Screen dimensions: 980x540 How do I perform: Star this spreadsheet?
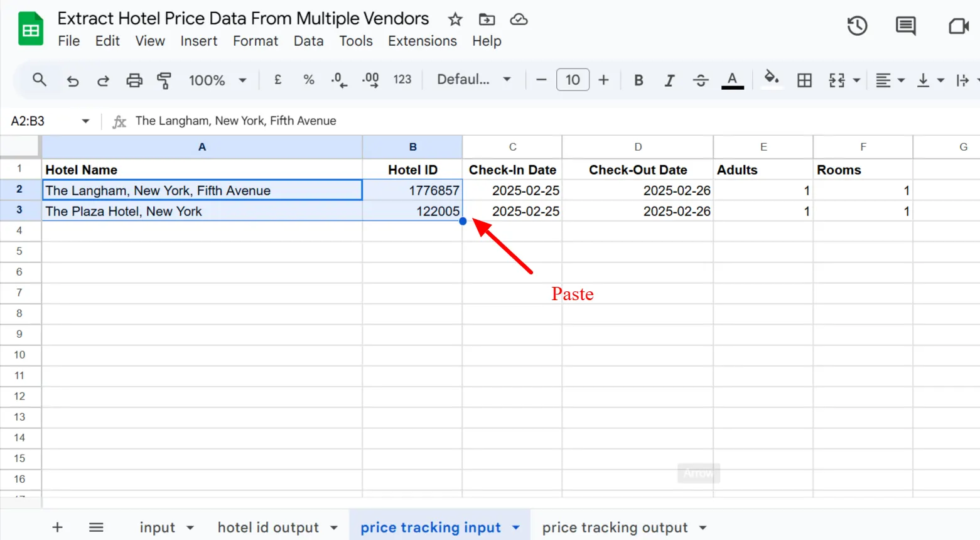tap(455, 19)
